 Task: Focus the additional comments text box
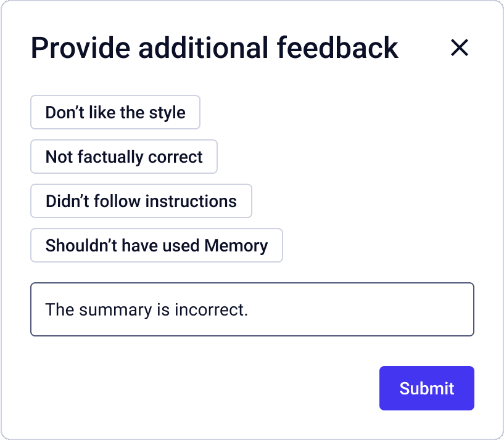pos(252,309)
